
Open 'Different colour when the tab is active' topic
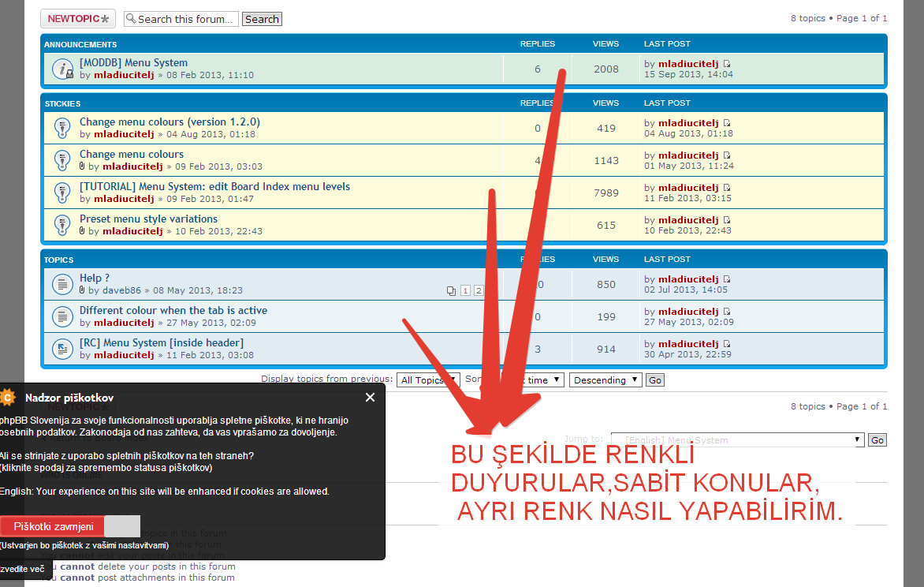173,310
